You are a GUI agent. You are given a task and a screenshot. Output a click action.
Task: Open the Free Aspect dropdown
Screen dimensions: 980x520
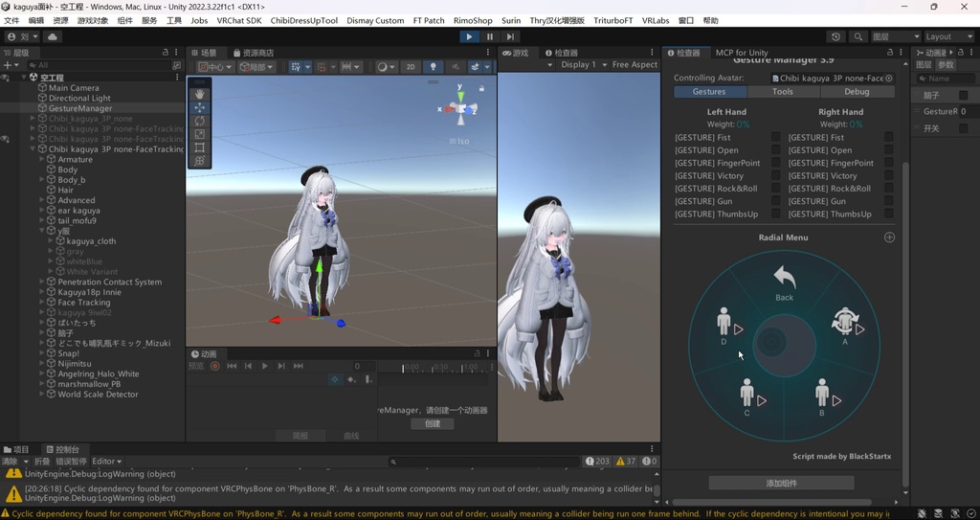pyautogui.click(x=635, y=64)
